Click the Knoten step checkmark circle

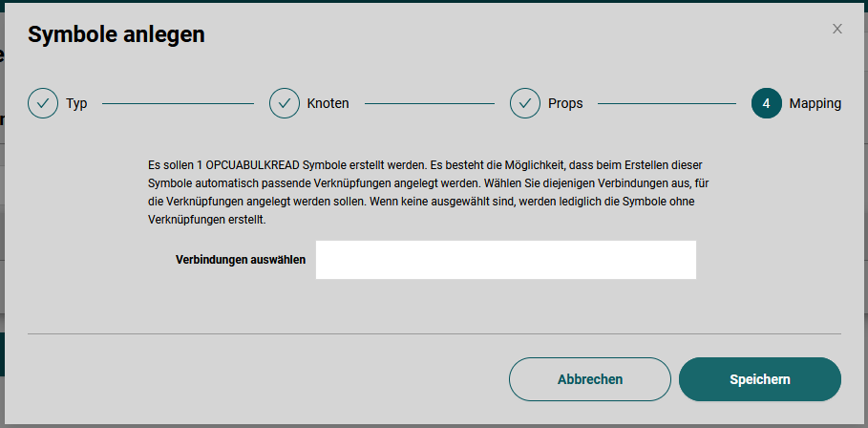tap(285, 103)
